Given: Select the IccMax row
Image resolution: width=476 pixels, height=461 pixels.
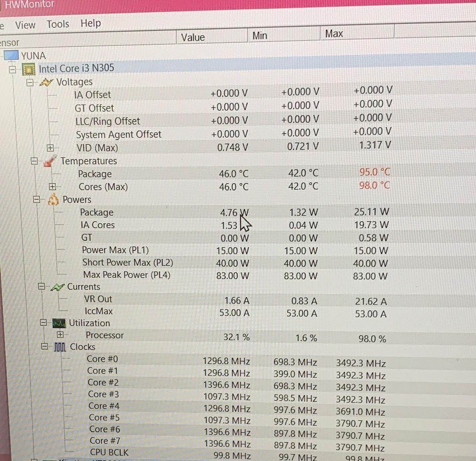Looking at the screenshot, I should pyautogui.click(x=99, y=311).
